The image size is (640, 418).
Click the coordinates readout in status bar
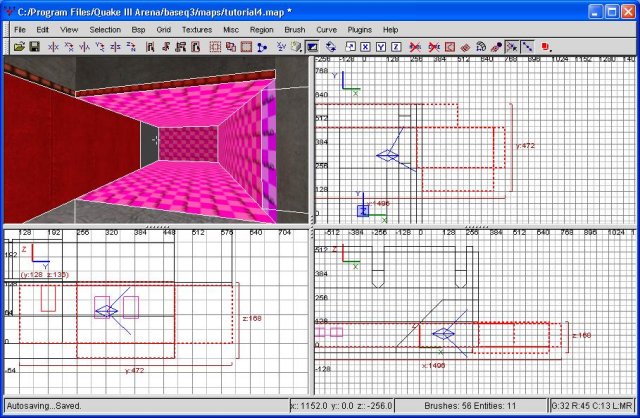point(341,406)
